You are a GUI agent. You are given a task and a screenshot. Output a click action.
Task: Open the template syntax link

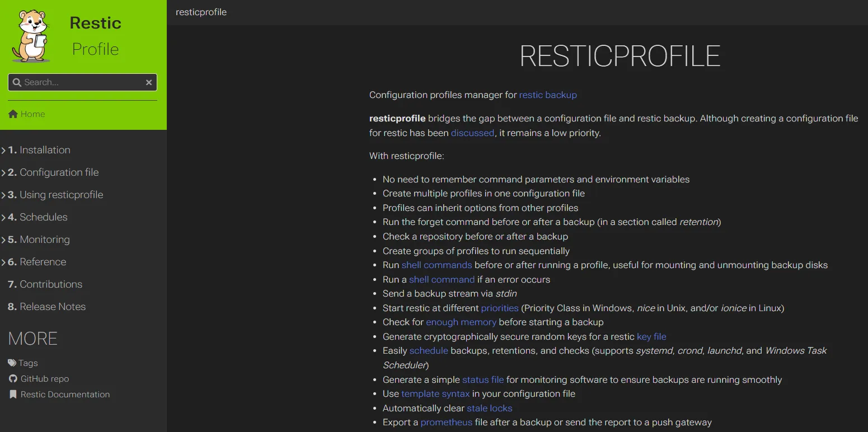(x=435, y=394)
